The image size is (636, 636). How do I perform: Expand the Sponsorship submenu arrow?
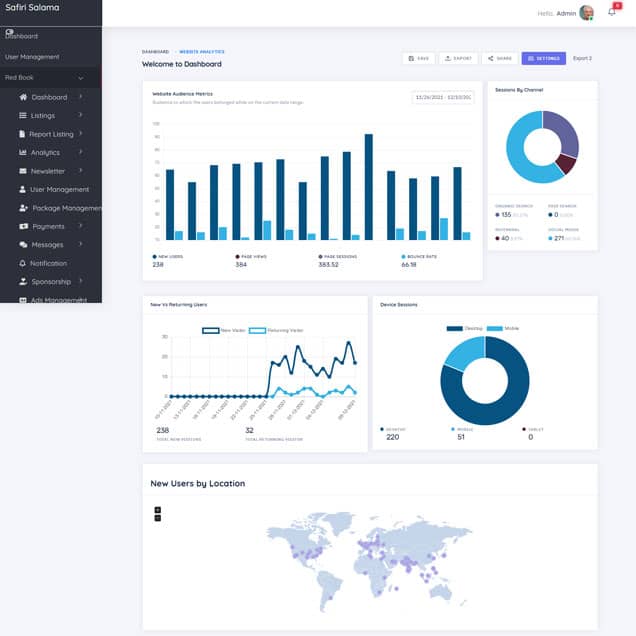pos(81,281)
